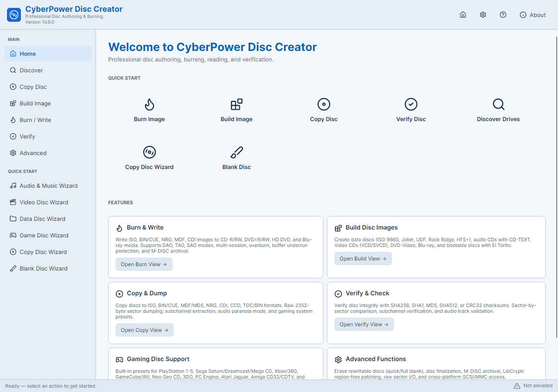Image resolution: width=558 pixels, height=392 pixels.
Task: Click the vertical scrollbar of main content
Action: tap(556, 187)
